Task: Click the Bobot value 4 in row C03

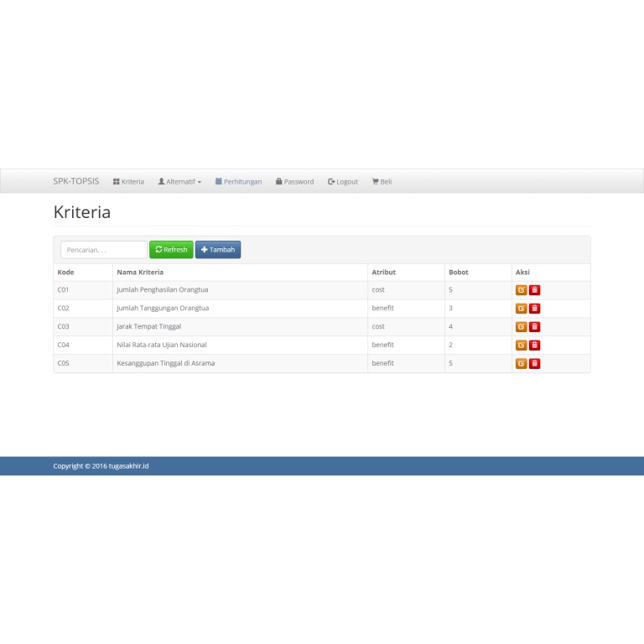Action: 450,326
